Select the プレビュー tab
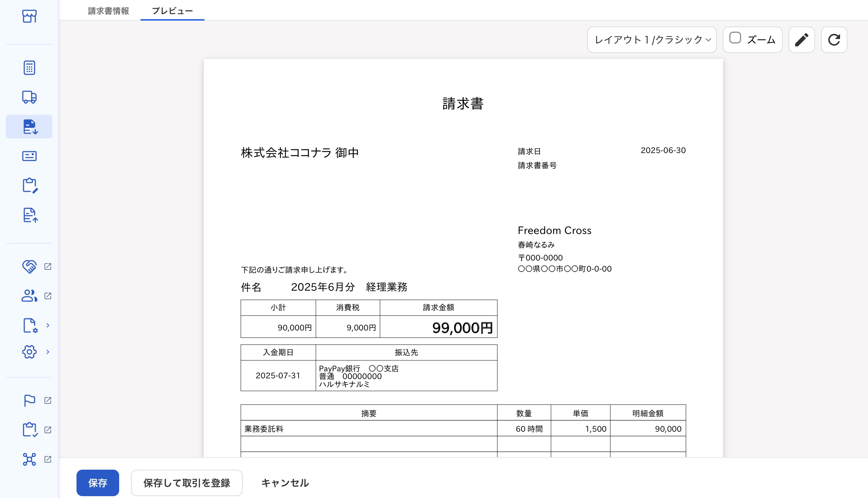 pyautogui.click(x=172, y=11)
